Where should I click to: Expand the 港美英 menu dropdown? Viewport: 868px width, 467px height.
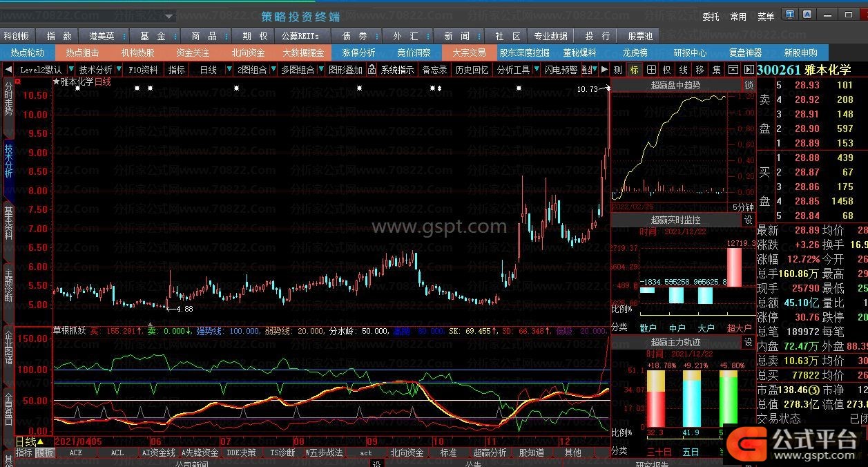pyautogui.click(x=123, y=36)
